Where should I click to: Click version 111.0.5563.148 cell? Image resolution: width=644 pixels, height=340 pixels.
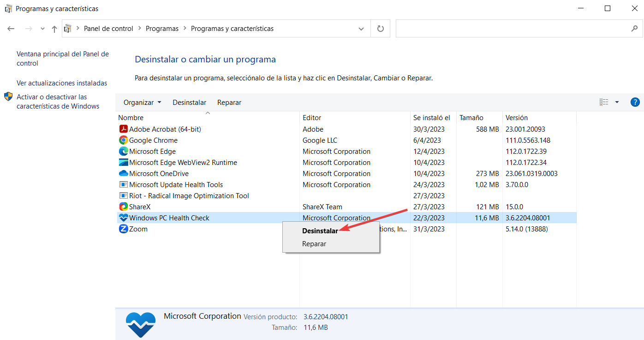pos(528,140)
